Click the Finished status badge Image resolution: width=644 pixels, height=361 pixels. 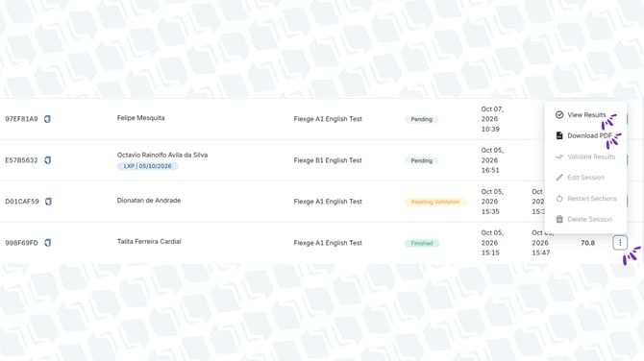(x=422, y=243)
